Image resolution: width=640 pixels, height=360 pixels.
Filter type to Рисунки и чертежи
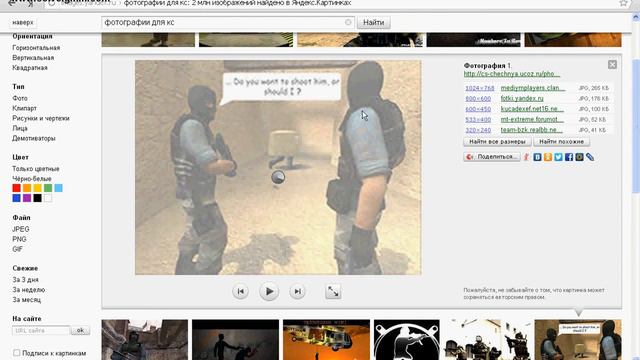click(41, 118)
